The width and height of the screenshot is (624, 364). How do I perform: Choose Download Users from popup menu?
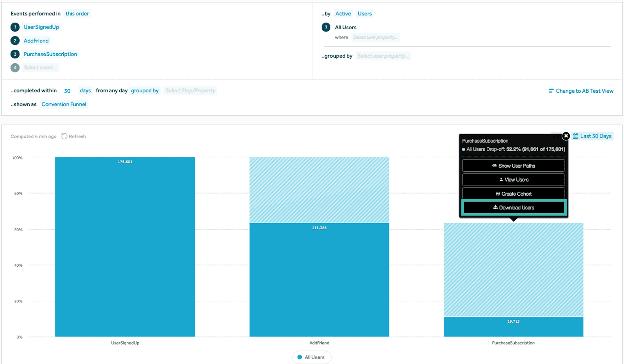(x=513, y=208)
